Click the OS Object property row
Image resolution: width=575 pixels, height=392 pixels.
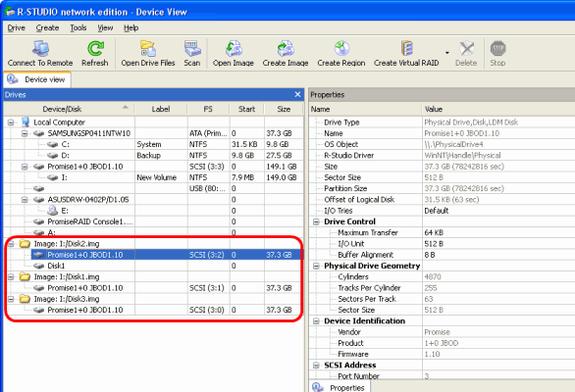pos(442,144)
